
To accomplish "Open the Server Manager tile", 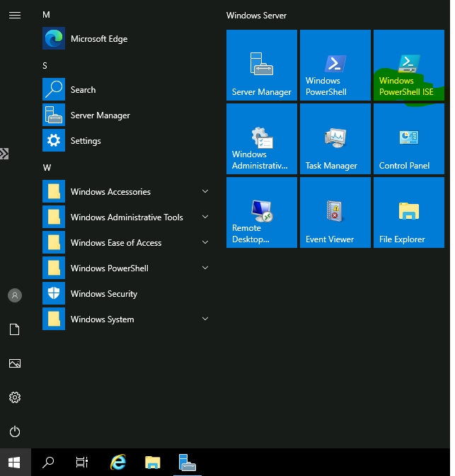I will (x=262, y=65).
